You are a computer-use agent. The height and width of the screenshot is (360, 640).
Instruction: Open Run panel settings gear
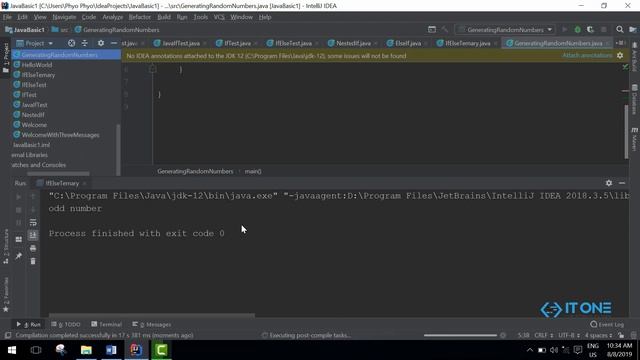click(609, 183)
